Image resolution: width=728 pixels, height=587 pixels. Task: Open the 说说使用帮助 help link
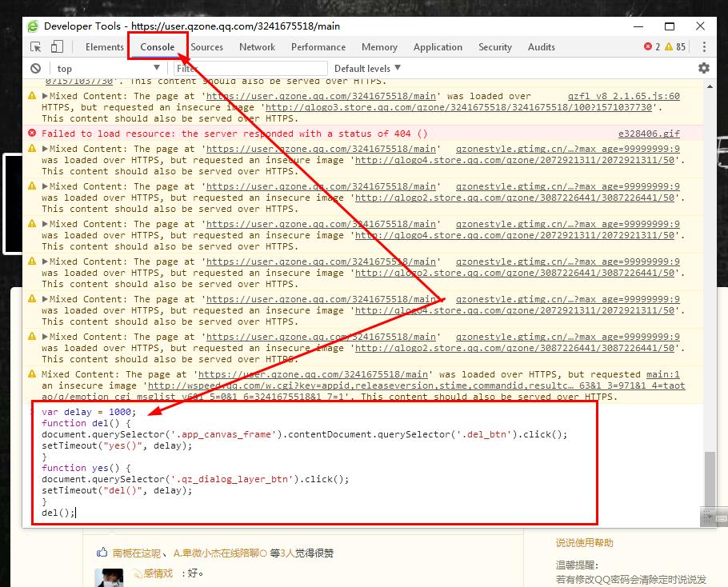(585, 542)
